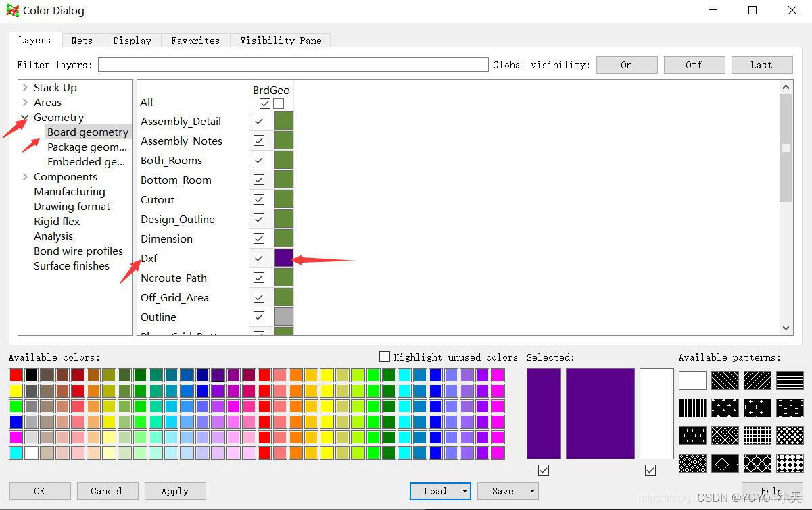Collapse the Geometry tree node

coord(25,118)
